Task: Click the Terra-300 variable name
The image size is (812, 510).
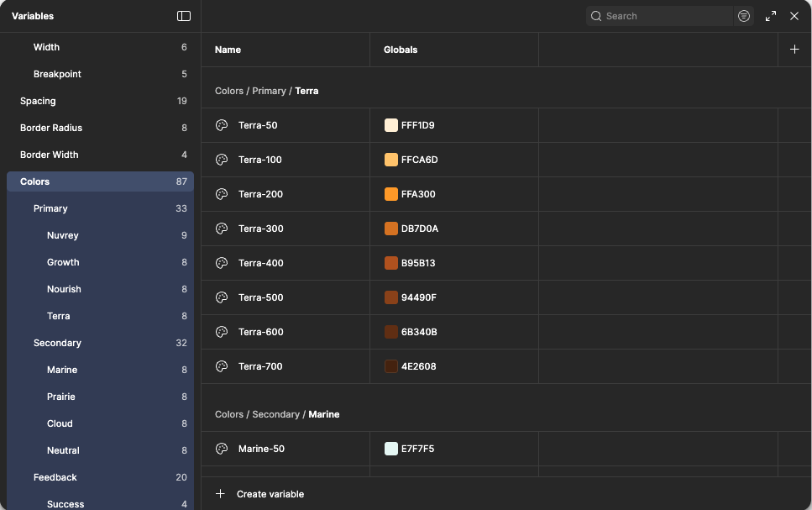Action: (261, 229)
